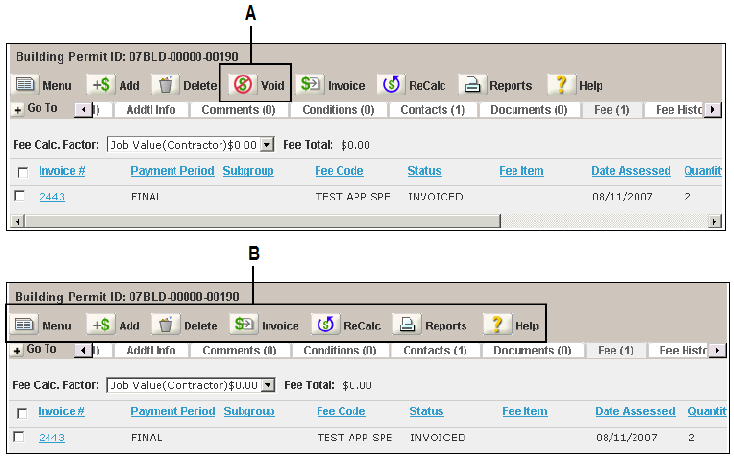
Task: Click the Invoice icon in lower toolbar
Action: click(244, 324)
